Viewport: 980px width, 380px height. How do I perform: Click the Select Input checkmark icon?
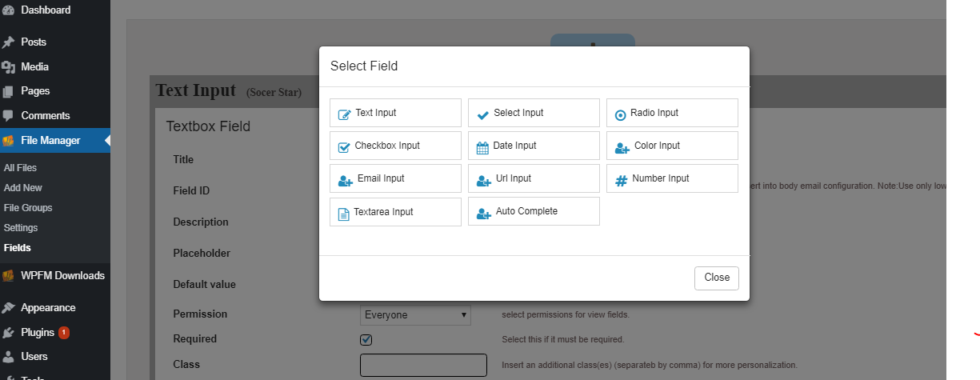[482, 114]
